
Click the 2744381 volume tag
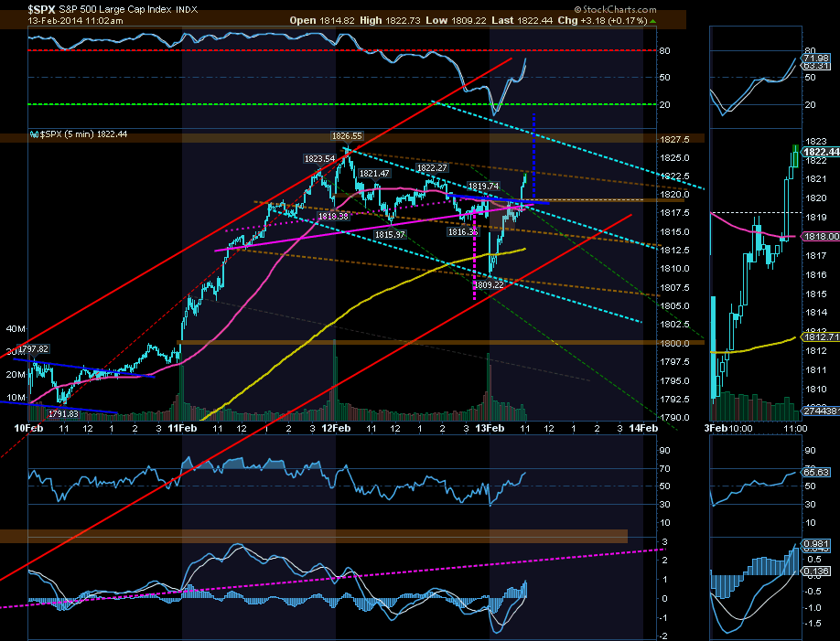pyautogui.click(x=820, y=411)
